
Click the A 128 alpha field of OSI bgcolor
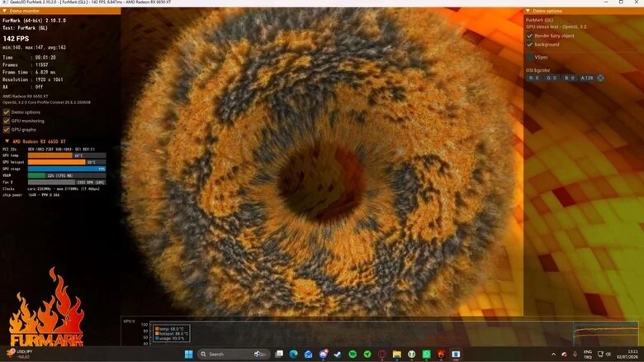(x=586, y=78)
